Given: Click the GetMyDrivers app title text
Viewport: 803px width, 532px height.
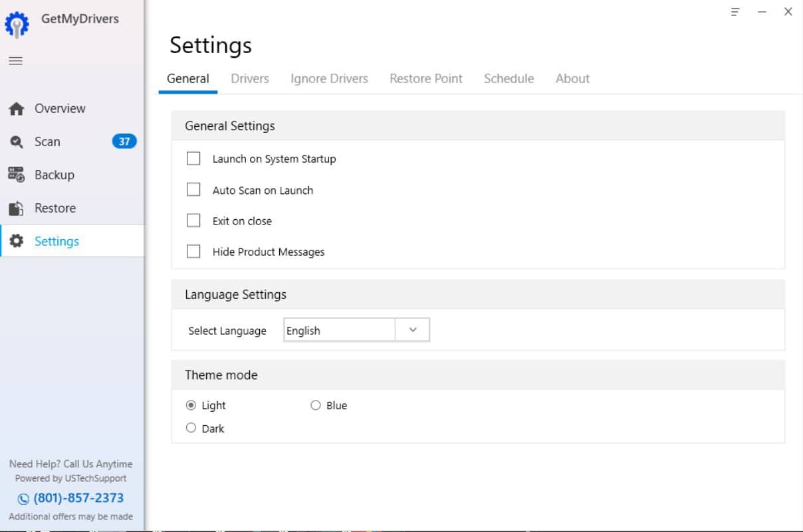Looking at the screenshot, I should 80,19.
